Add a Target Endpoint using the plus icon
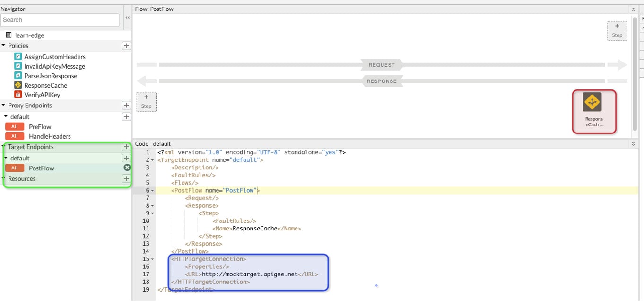The image size is (644, 301). pyautogui.click(x=126, y=147)
